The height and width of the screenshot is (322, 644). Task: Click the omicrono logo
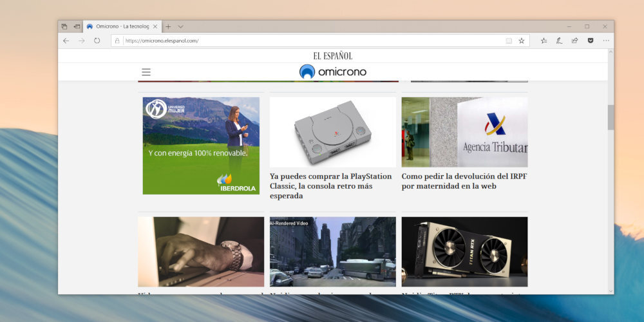(x=333, y=72)
